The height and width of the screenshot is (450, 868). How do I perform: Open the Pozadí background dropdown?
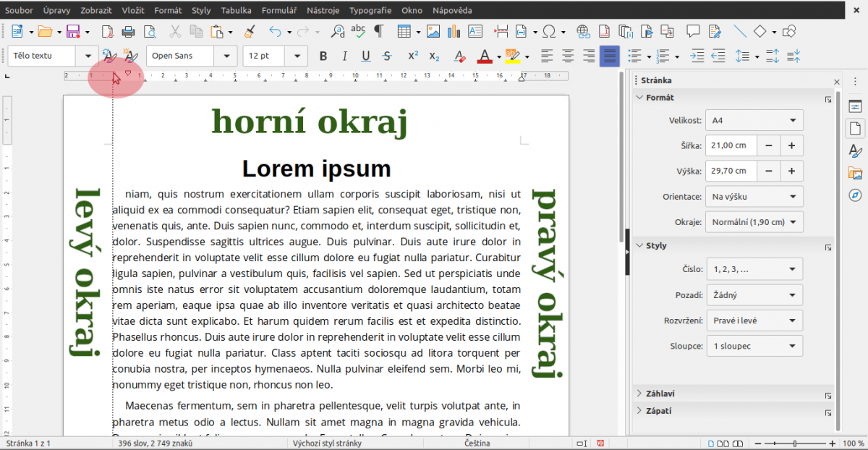tap(754, 295)
